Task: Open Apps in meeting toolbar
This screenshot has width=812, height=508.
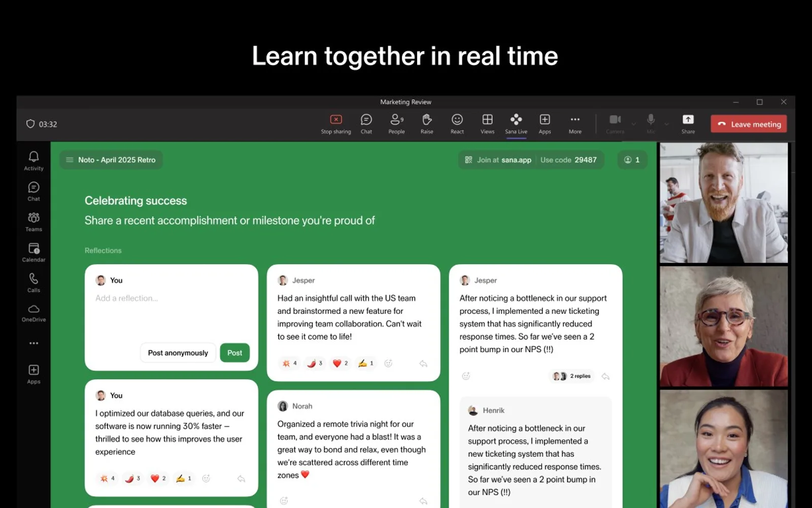Action: [545, 124]
